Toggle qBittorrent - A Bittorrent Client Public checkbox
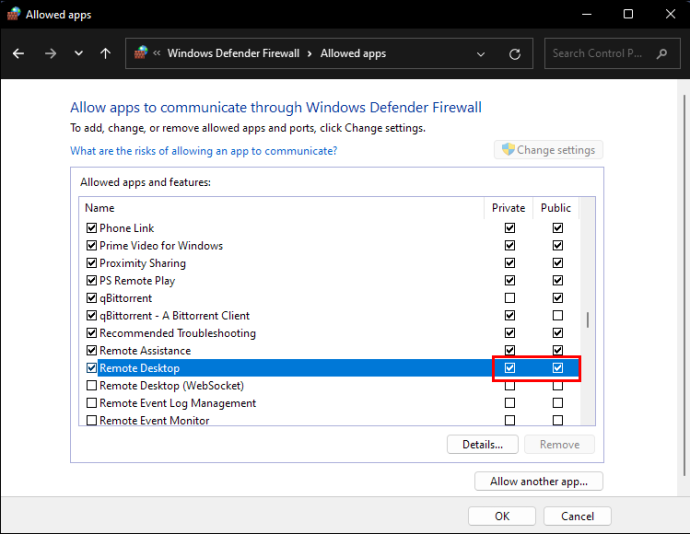Screen dimensions: 690x534 tap(558, 315)
